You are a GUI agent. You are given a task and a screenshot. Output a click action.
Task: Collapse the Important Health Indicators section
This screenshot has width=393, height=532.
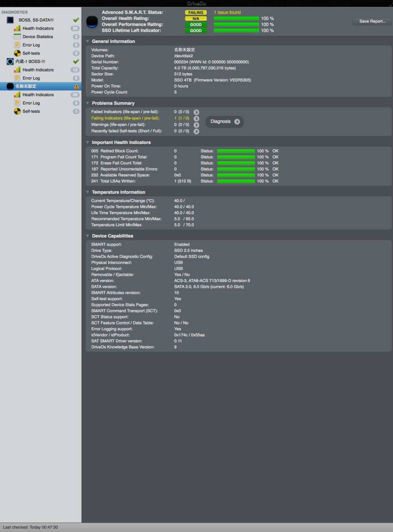pos(88,142)
